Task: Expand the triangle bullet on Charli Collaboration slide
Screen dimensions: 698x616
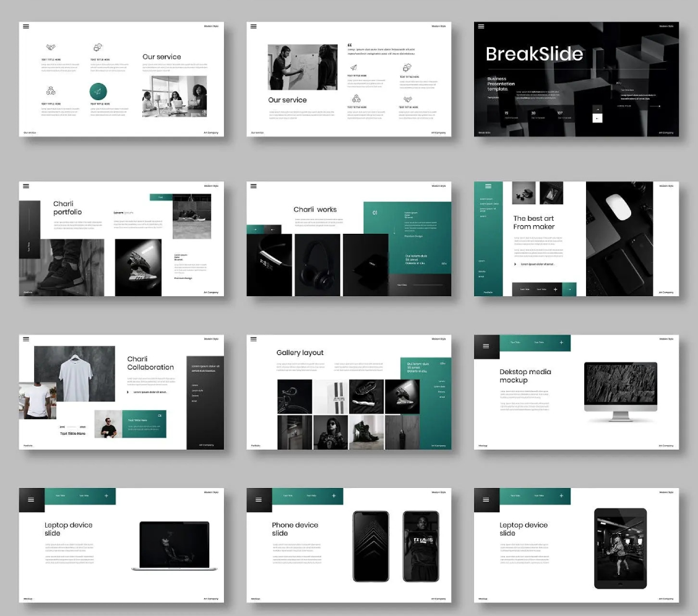Action: tap(128, 392)
